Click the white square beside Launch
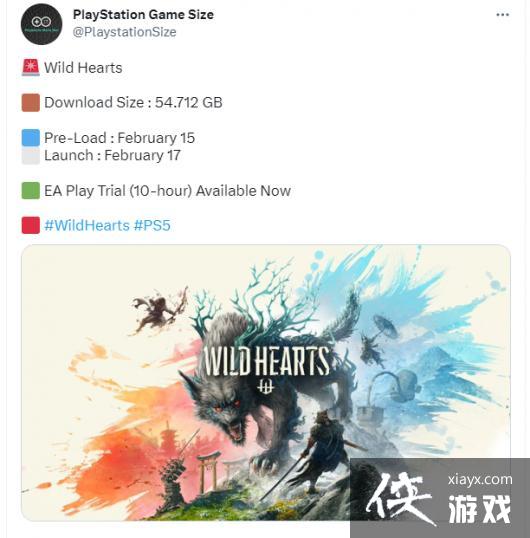 coord(31,155)
